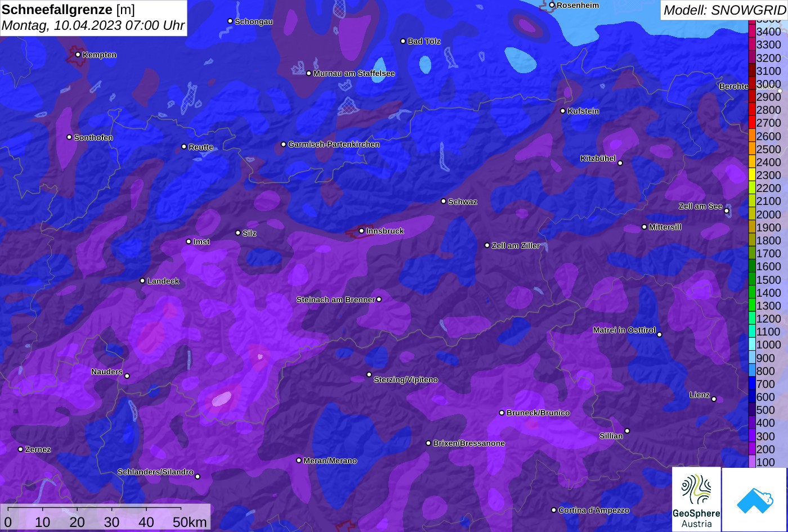Click the Modell: SNOWGRID label

[x=724, y=10]
